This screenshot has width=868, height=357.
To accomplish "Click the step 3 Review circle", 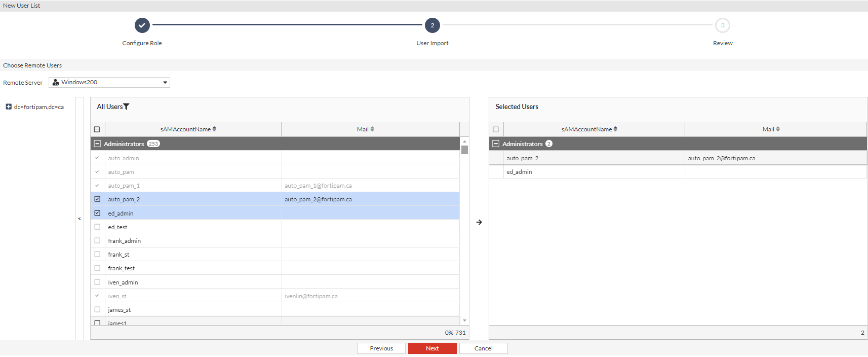I will click(x=723, y=25).
